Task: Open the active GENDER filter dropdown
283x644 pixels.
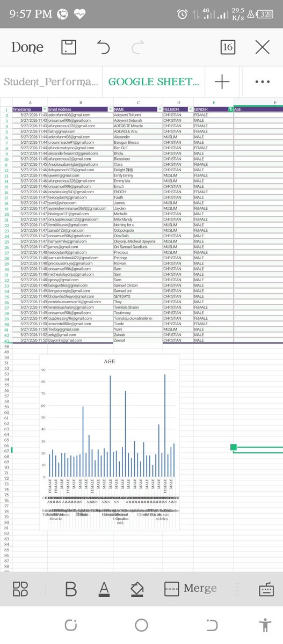Action: point(230,109)
